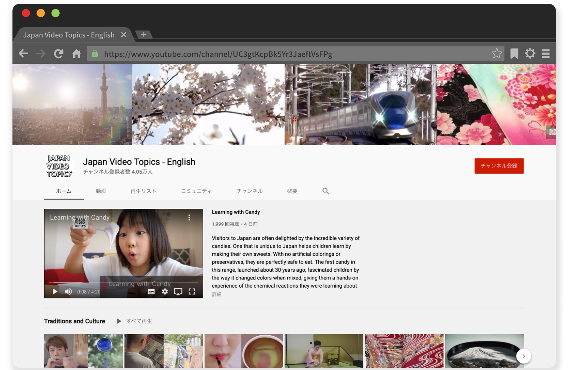Click the small icon on the channel banner's right edge
Screen dimensions: 588x370
552,132
